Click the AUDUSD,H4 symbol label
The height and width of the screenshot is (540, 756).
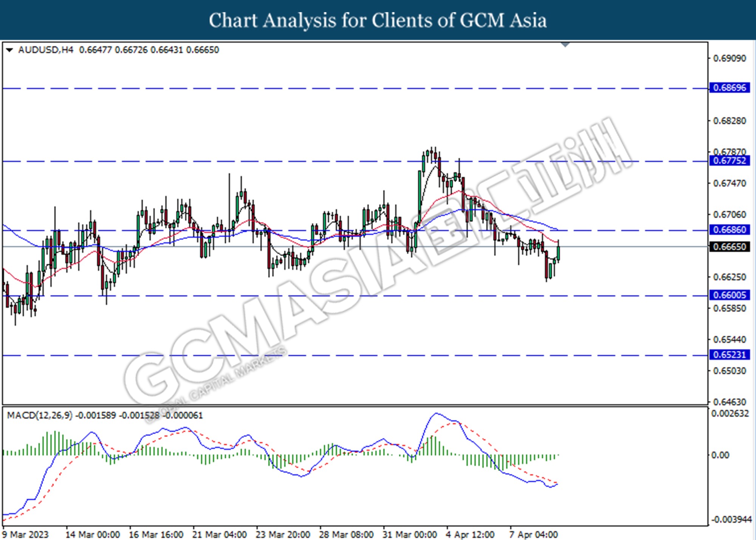pyautogui.click(x=46, y=50)
